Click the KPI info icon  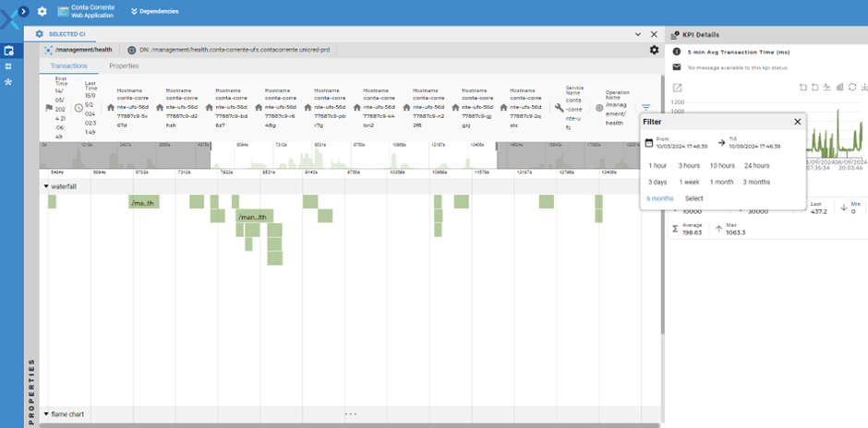[x=677, y=52]
